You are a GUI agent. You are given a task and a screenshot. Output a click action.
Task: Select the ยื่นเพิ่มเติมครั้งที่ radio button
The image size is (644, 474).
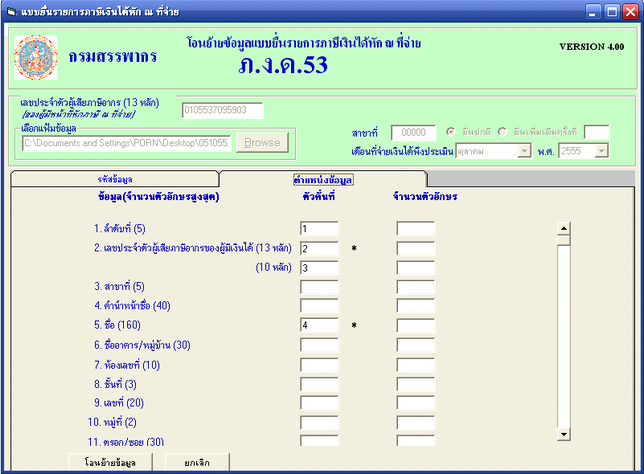click(503, 132)
